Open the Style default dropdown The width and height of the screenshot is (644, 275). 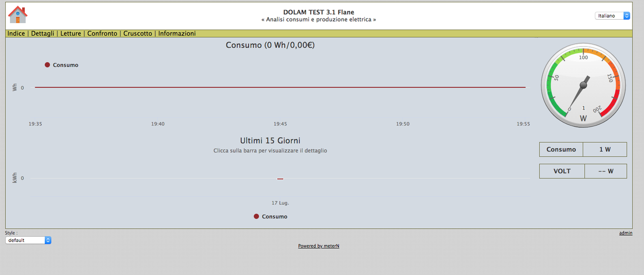click(x=28, y=240)
